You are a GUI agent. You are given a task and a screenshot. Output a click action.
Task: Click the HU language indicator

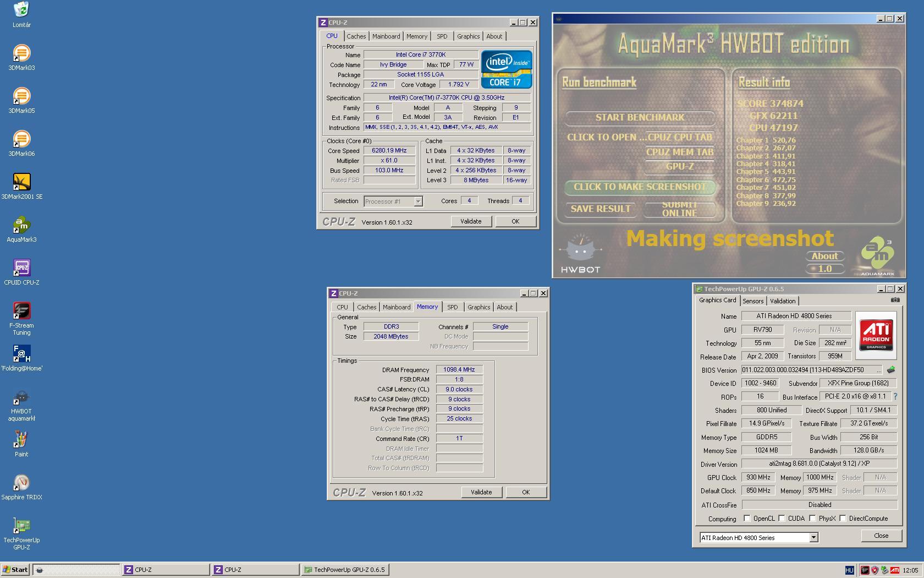click(x=849, y=570)
